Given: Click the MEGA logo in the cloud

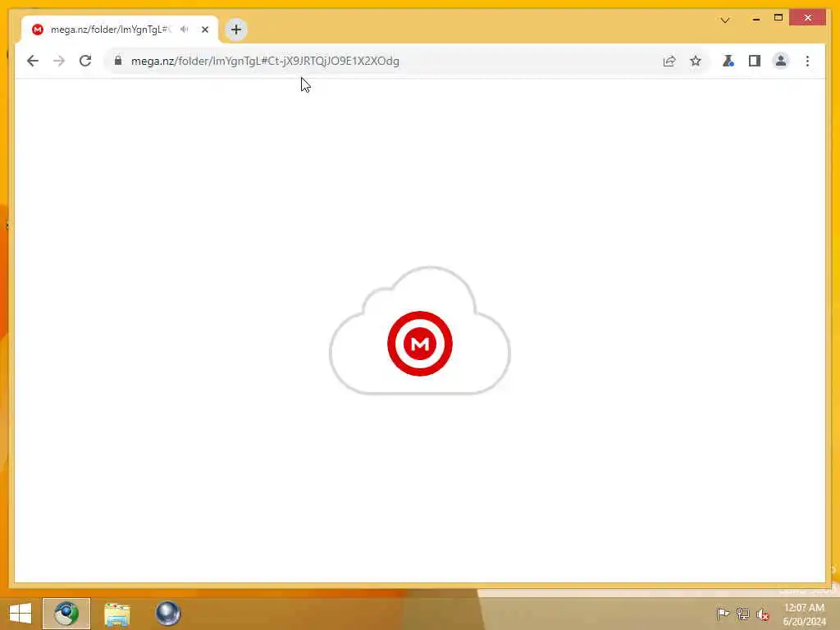Looking at the screenshot, I should pos(420,344).
